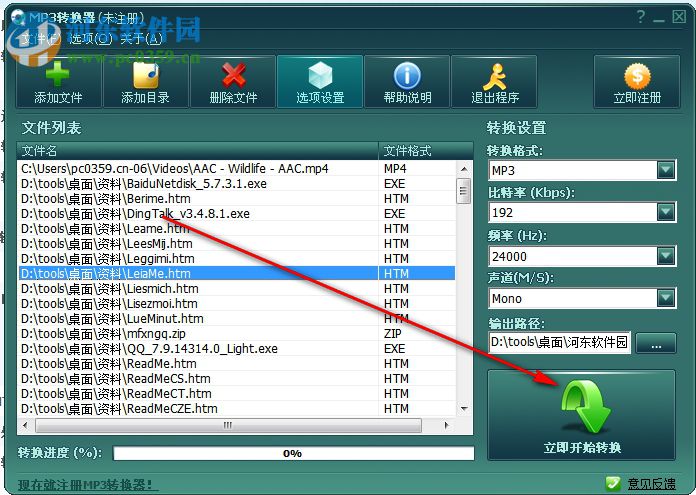The width and height of the screenshot is (696, 495).
Task: Open the 关于(A) menu
Action: click(x=141, y=39)
